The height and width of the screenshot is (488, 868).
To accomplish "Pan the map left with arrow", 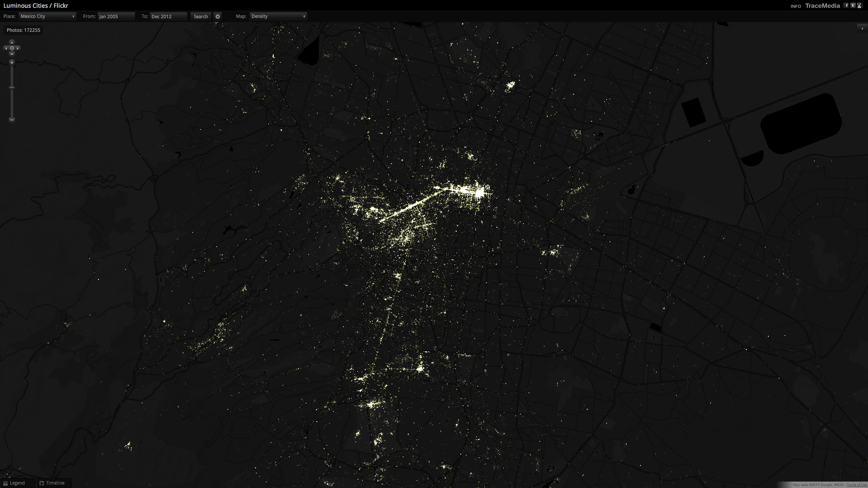I will pyautogui.click(x=6, y=48).
